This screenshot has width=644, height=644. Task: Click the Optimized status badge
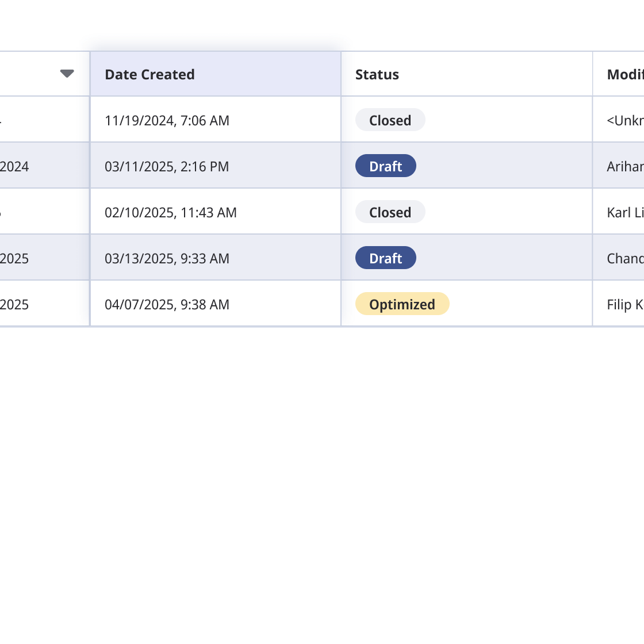point(402,304)
